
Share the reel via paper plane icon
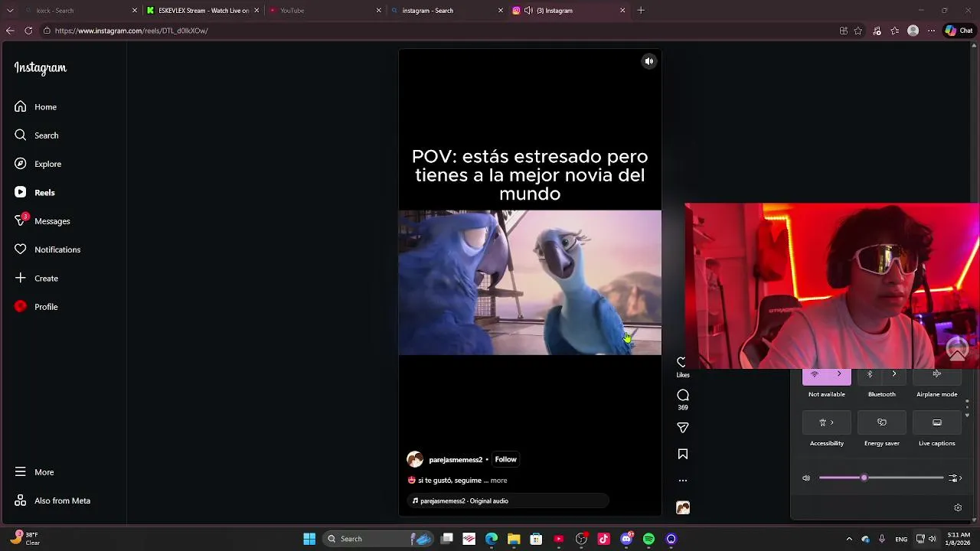pos(683,428)
